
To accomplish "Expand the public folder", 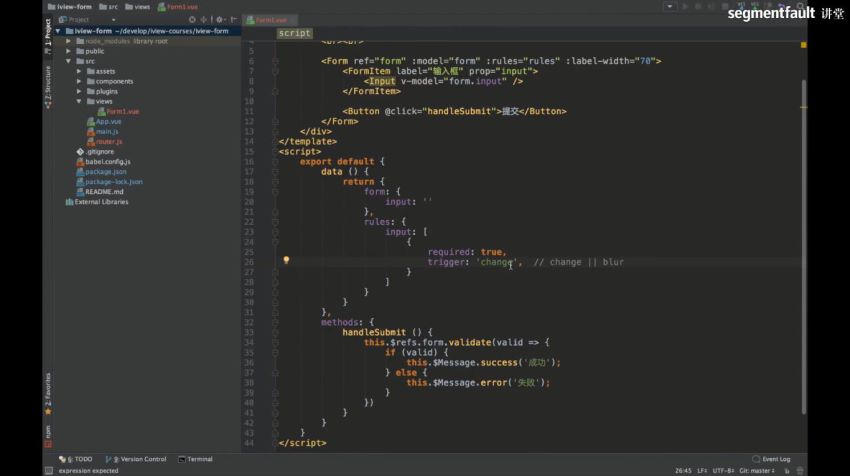I will (x=68, y=51).
